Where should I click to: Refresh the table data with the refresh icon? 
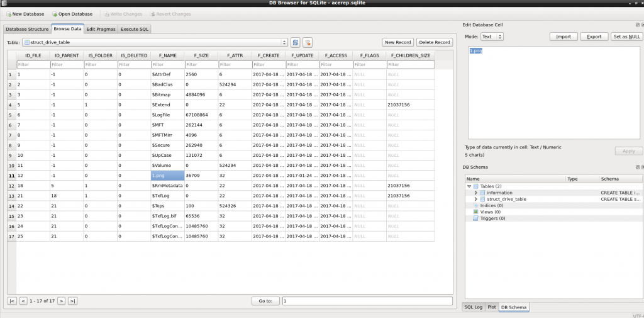click(296, 42)
